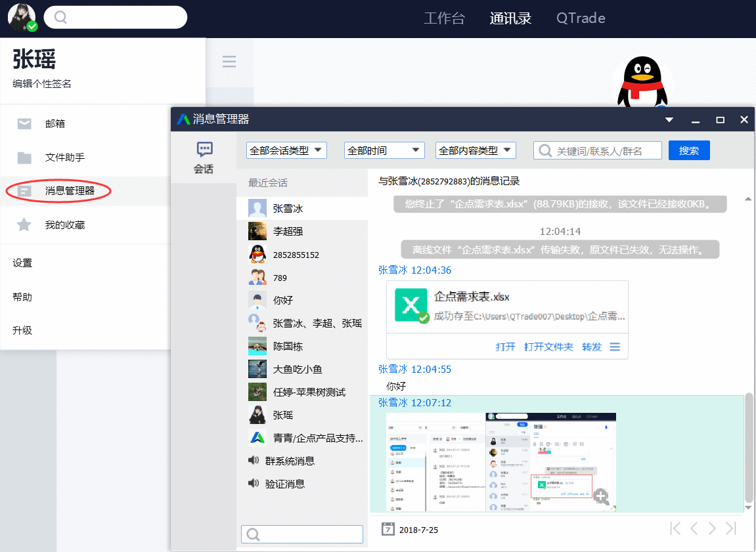Viewport: 756px width, 552px height.
Task: Click the 关键词/联系人/群名 search field
Action: [x=598, y=150]
